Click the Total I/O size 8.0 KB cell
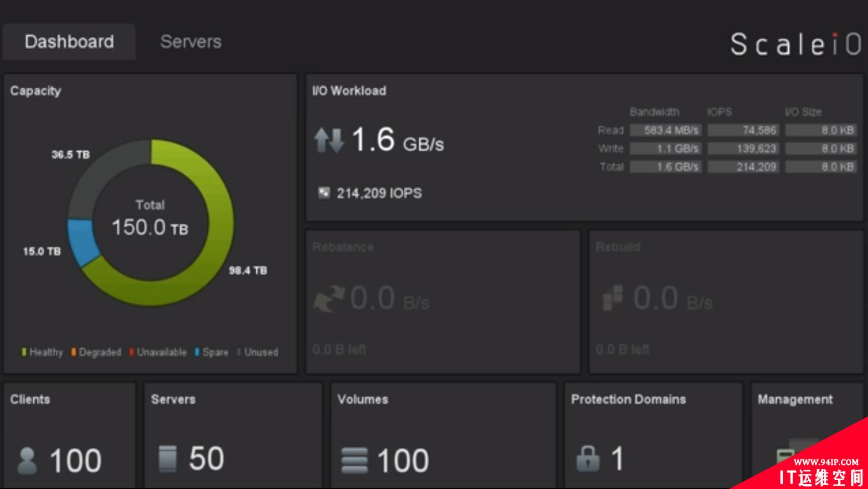The width and height of the screenshot is (868, 489). (821, 166)
